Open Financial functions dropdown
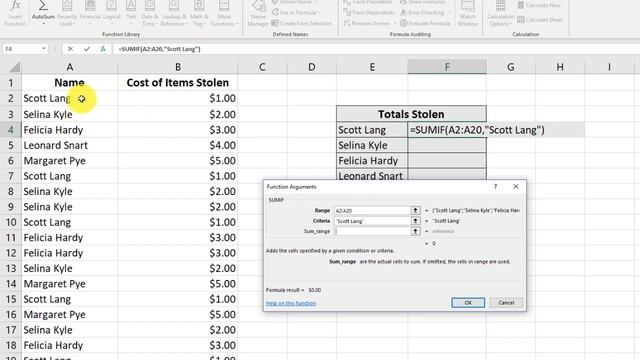Viewport: 640px width, 360px height. [x=90, y=13]
